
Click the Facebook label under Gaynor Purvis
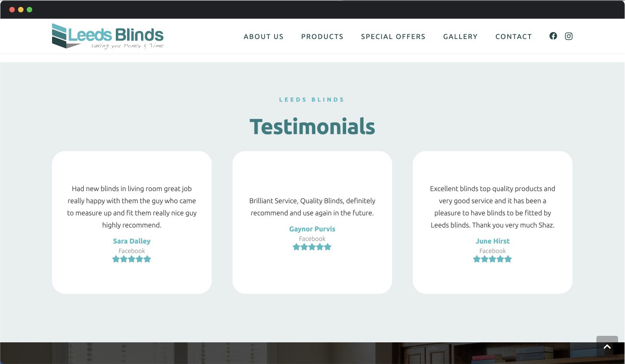click(312, 239)
